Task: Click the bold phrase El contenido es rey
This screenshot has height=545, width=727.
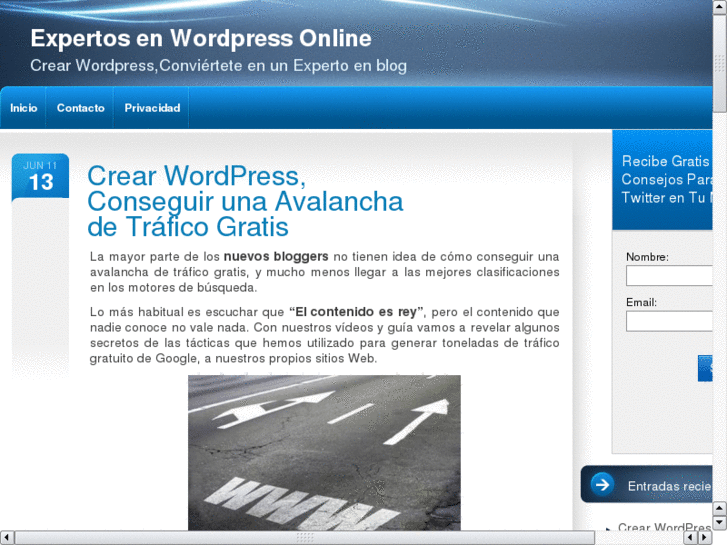Action: point(356,312)
